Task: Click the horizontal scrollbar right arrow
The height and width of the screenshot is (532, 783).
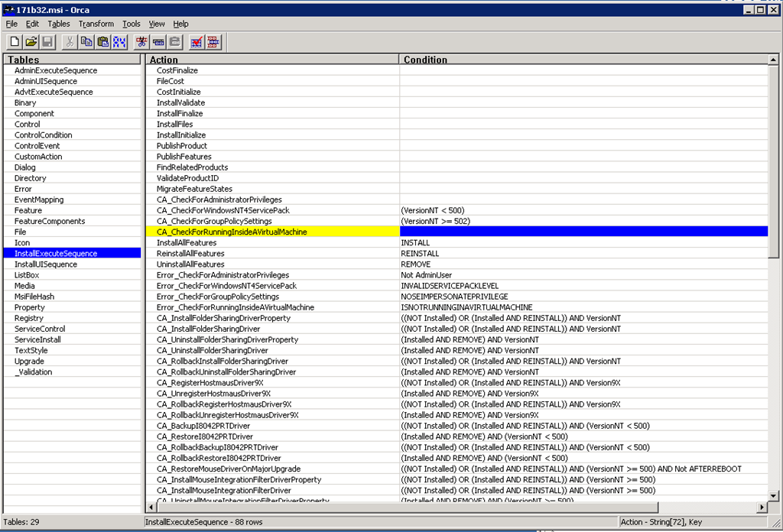Action: 761,508
